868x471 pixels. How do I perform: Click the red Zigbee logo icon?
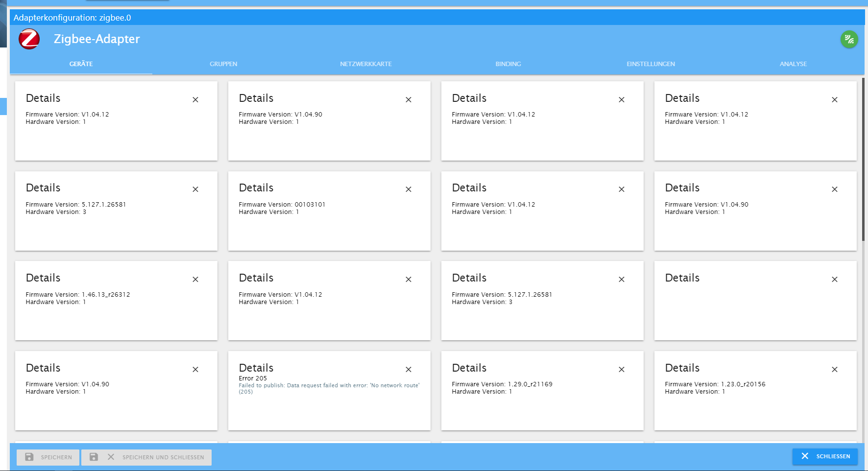coord(29,39)
